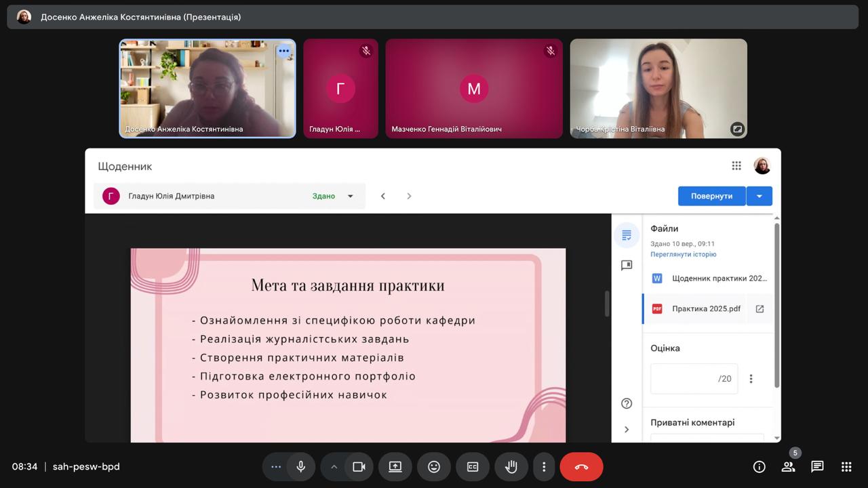Click the red leave call button
This screenshot has height=488, width=868.
click(581, 466)
